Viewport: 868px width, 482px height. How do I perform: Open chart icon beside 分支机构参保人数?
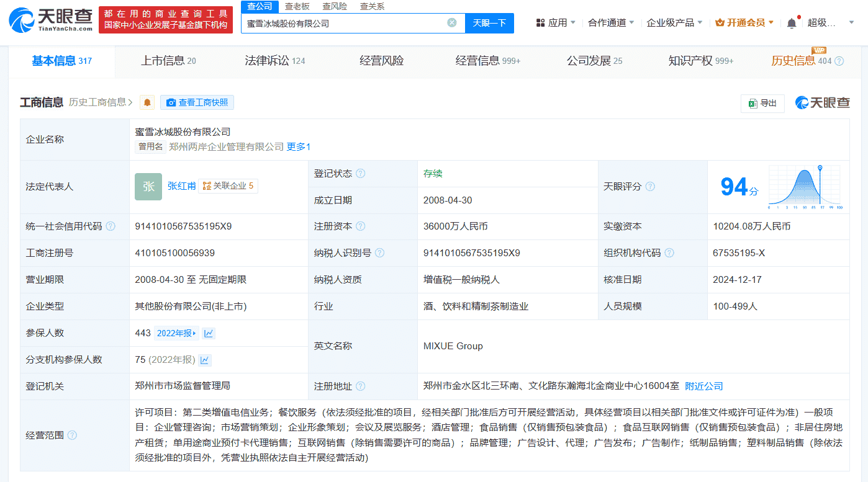(x=205, y=360)
